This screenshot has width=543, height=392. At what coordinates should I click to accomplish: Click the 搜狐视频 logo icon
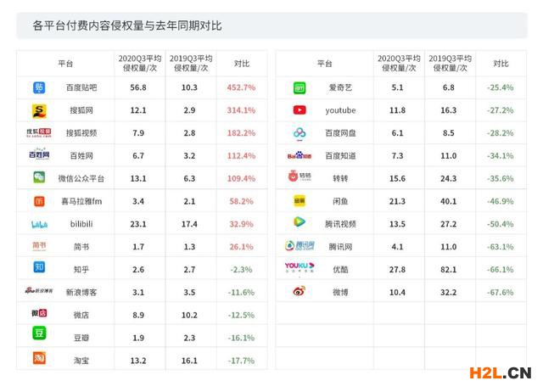(x=39, y=133)
